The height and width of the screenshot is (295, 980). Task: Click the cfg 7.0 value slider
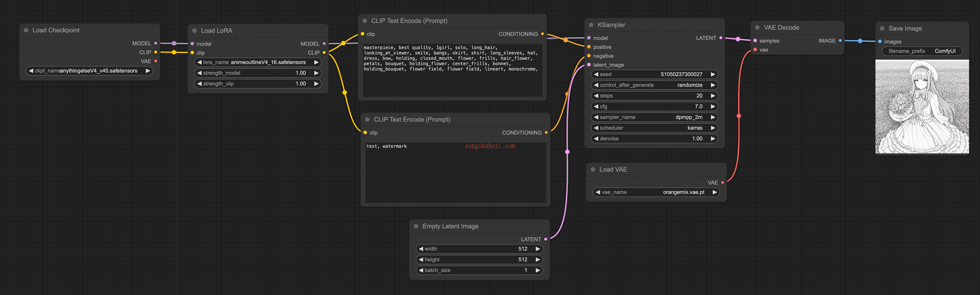[654, 106]
